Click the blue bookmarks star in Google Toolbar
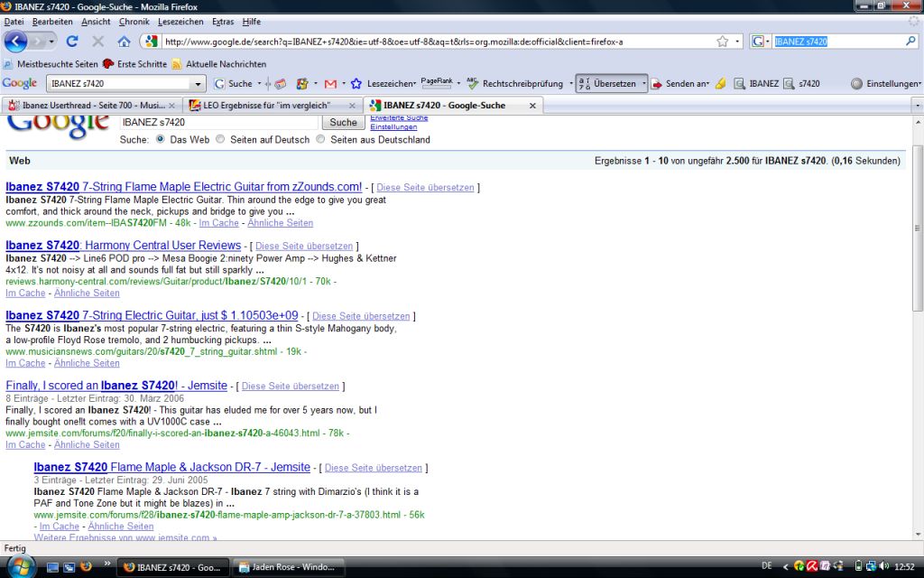 [356, 84]
